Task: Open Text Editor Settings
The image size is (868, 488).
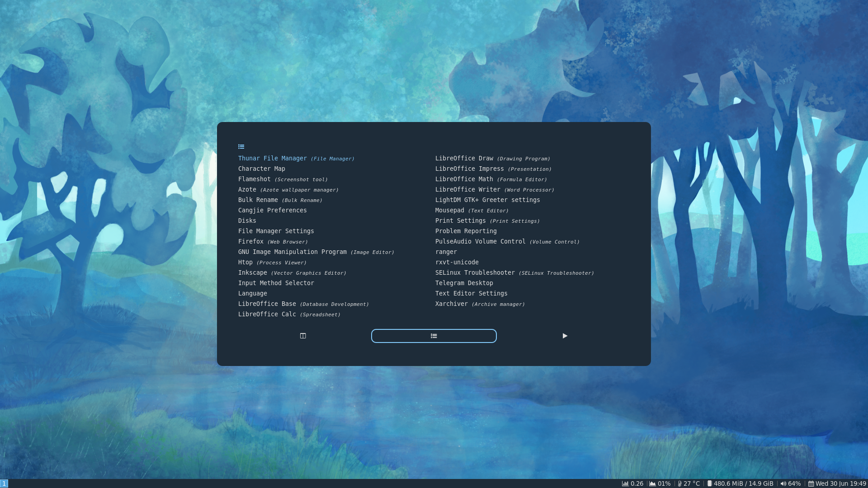Action: coord(472,293)
